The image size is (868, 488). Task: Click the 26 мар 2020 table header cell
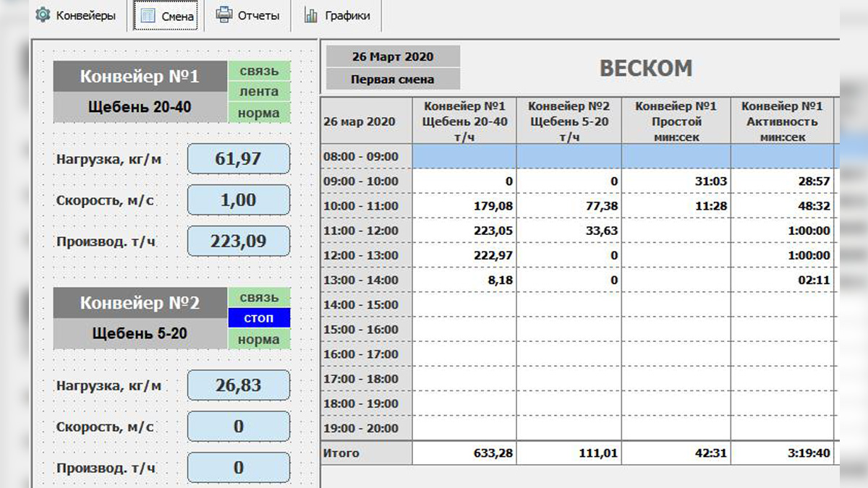point(366,121)
